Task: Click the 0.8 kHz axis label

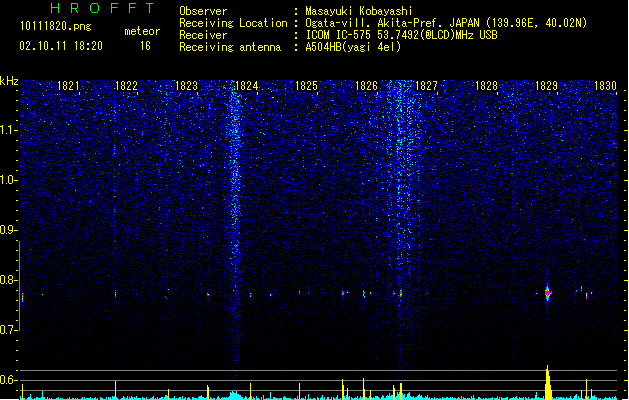Action: pyautogui.click(x=8, y=280)
